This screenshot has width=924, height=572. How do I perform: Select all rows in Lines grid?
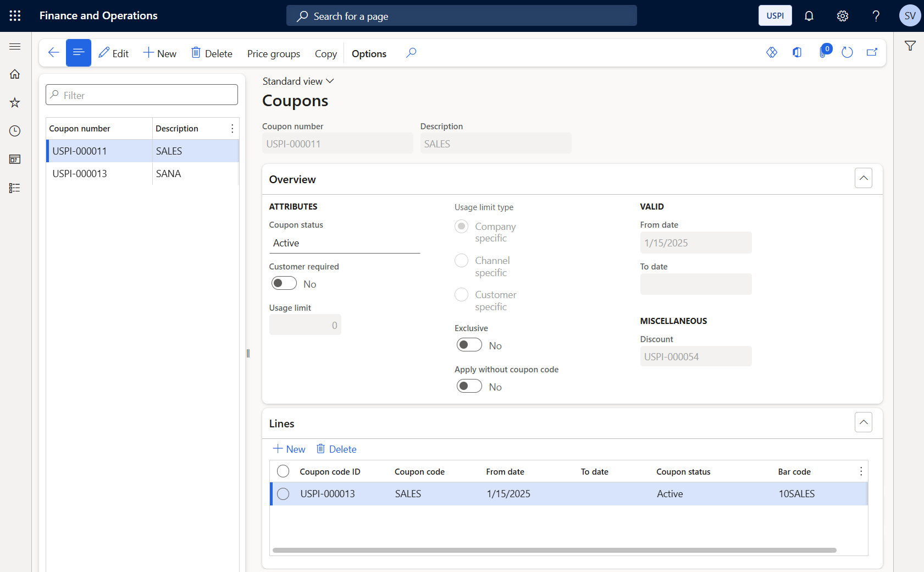point(283,471)
